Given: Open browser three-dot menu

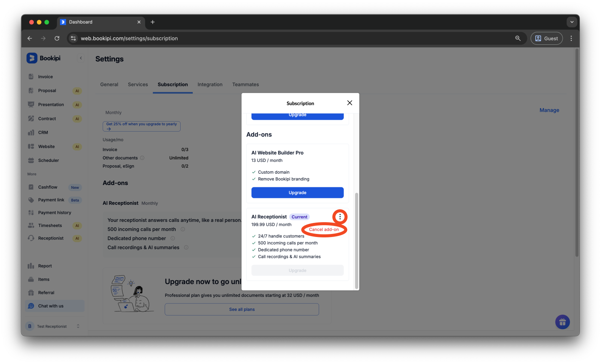Looking at the screenshot, I should (571, 38).
